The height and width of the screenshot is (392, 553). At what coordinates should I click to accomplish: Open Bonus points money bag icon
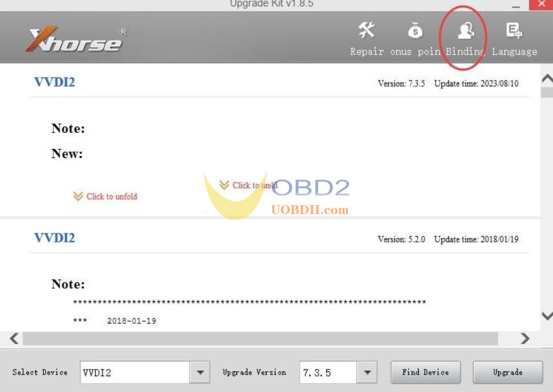click(x=415, y=31)
